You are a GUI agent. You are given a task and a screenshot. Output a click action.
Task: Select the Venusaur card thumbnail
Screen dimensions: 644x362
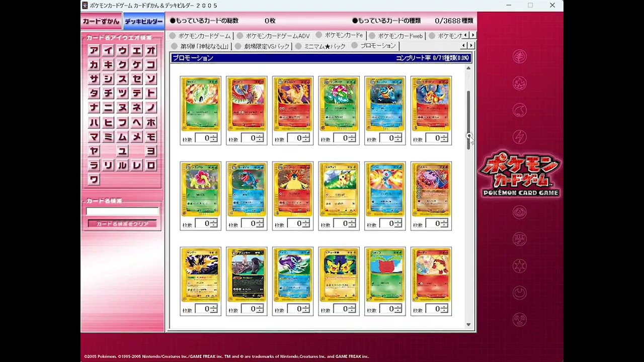point(339,104)
